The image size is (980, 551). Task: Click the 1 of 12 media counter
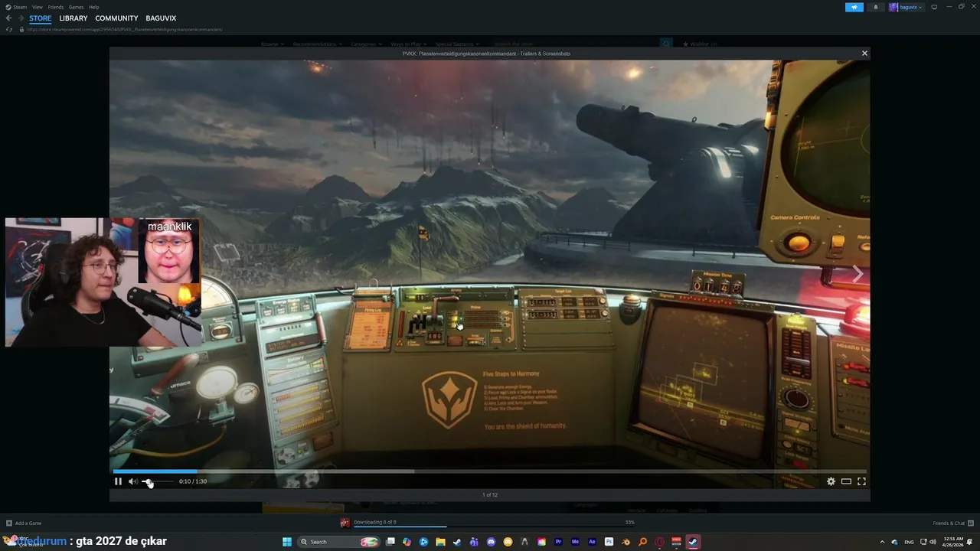pyautogui.click(x=490, y=495)
